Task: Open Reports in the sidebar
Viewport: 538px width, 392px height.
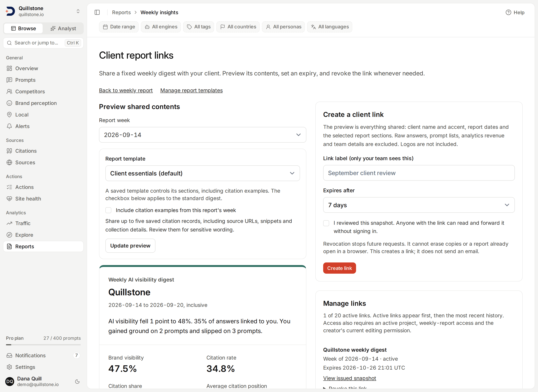Action: pos(43,247)
